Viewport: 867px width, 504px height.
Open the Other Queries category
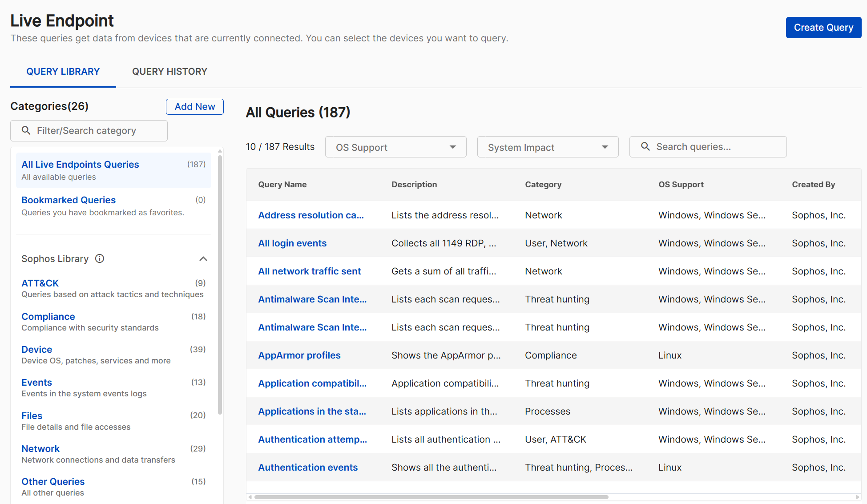click(113, 487)
